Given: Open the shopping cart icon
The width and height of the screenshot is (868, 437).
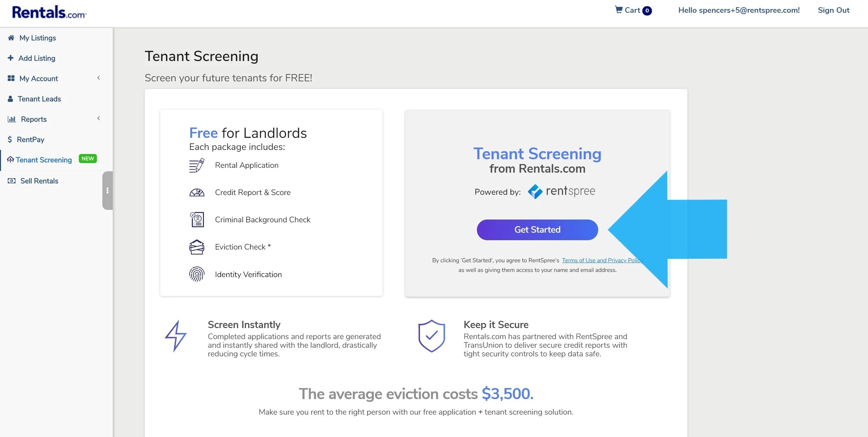Looking at the screenshot, I should click(x=619, y=10).
